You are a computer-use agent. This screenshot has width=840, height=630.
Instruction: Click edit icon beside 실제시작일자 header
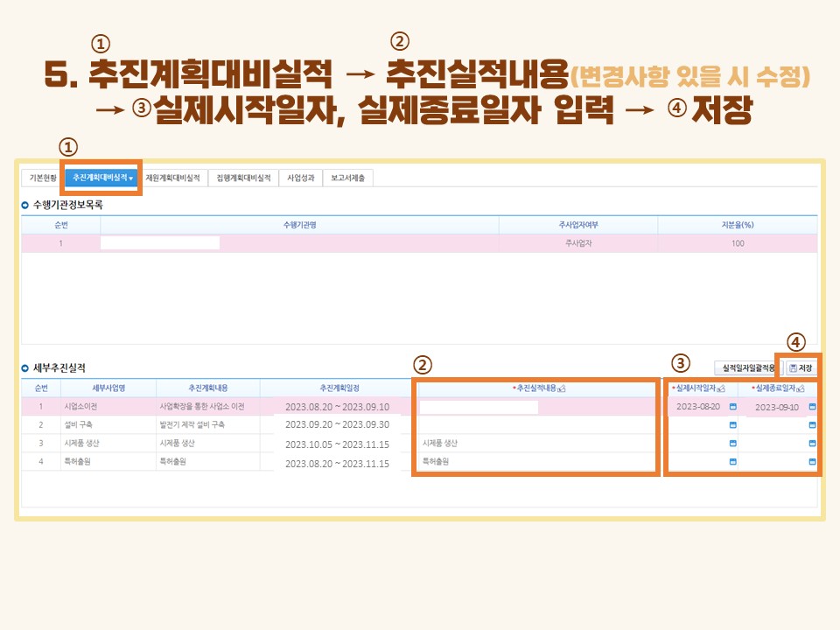point(721,388)
